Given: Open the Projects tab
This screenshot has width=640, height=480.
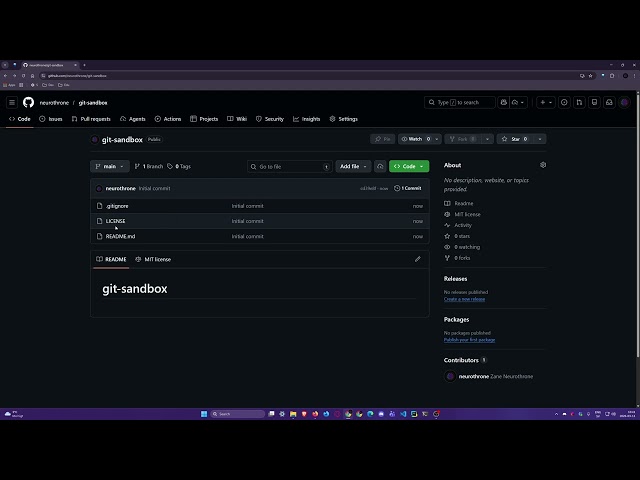Looking at the screenshot, I should [x=204, y=119].
